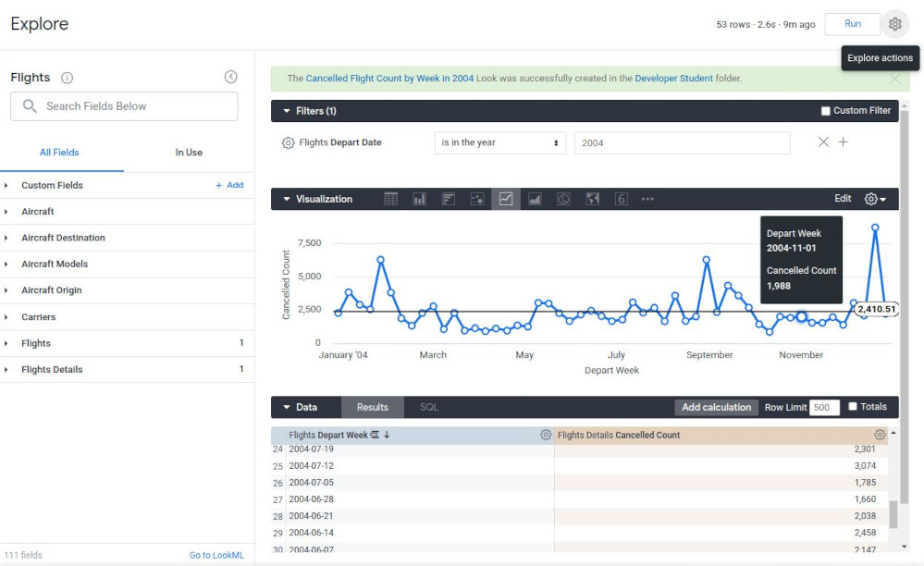This screenshot has width=924, height=566.
Task: Click Edit in the Visualization bar
Action: click(x=843, y=199)
